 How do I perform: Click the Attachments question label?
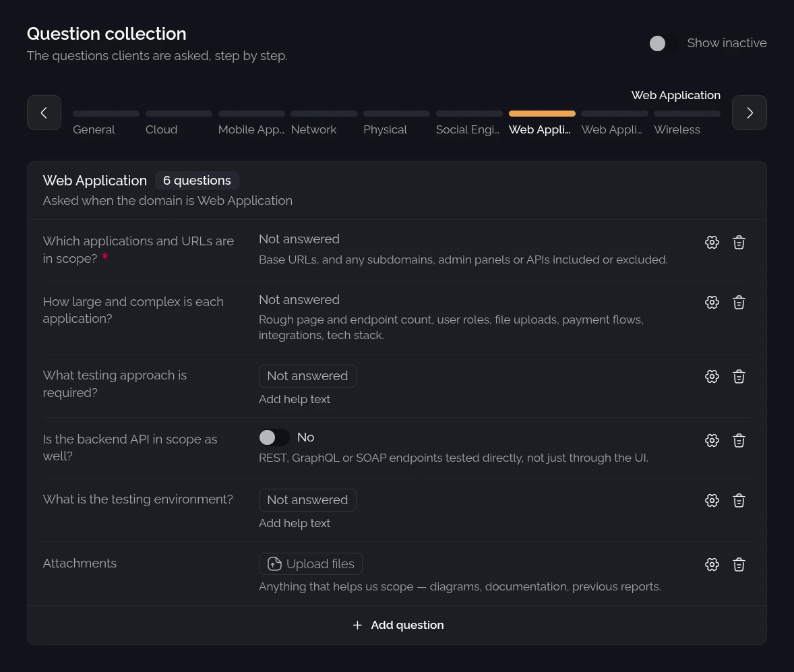pyautogui.click(x=80, y=563)
